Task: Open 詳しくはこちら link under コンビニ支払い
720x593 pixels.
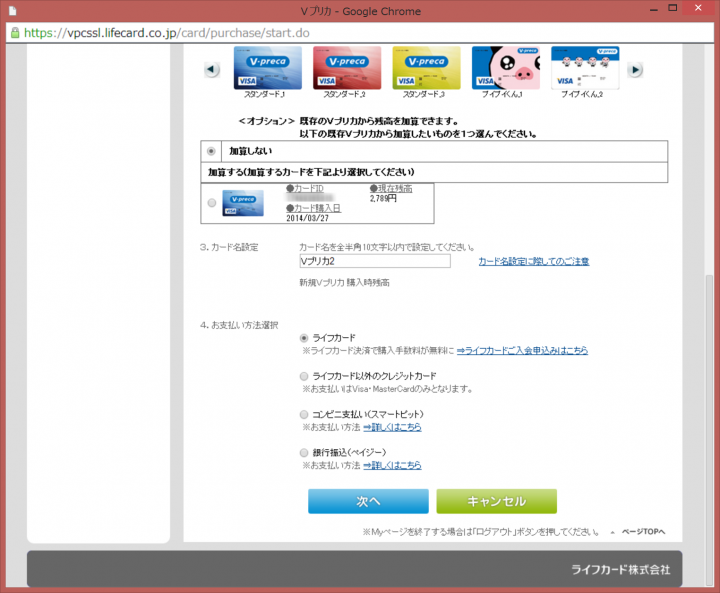Action: 392,427
